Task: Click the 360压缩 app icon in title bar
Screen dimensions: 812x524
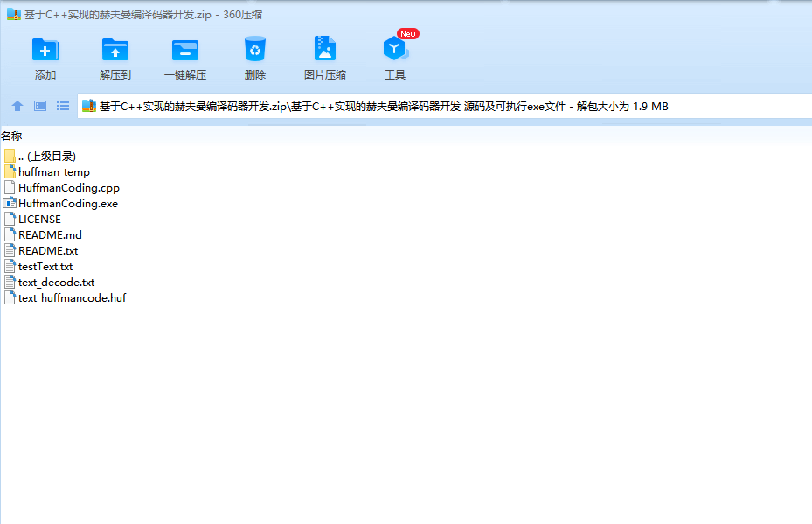Action: pyautogui.click(x=13, y=15)
